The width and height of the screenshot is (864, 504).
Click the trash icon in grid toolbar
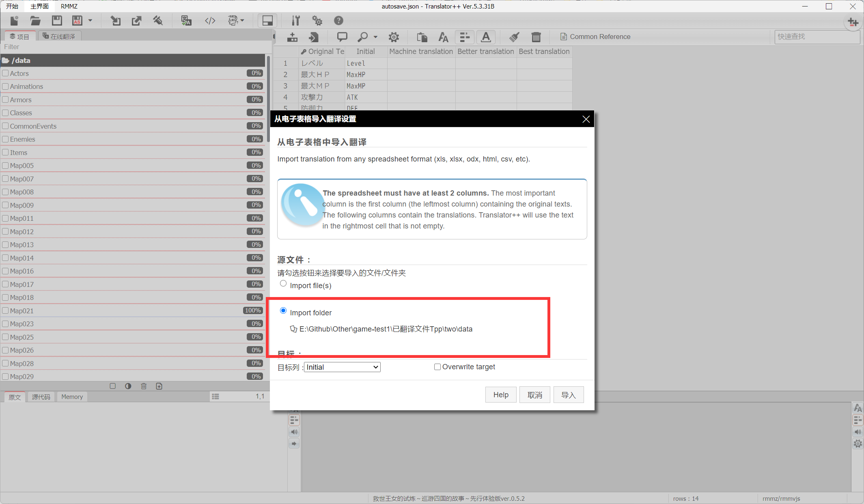click(x=536, y=37)
